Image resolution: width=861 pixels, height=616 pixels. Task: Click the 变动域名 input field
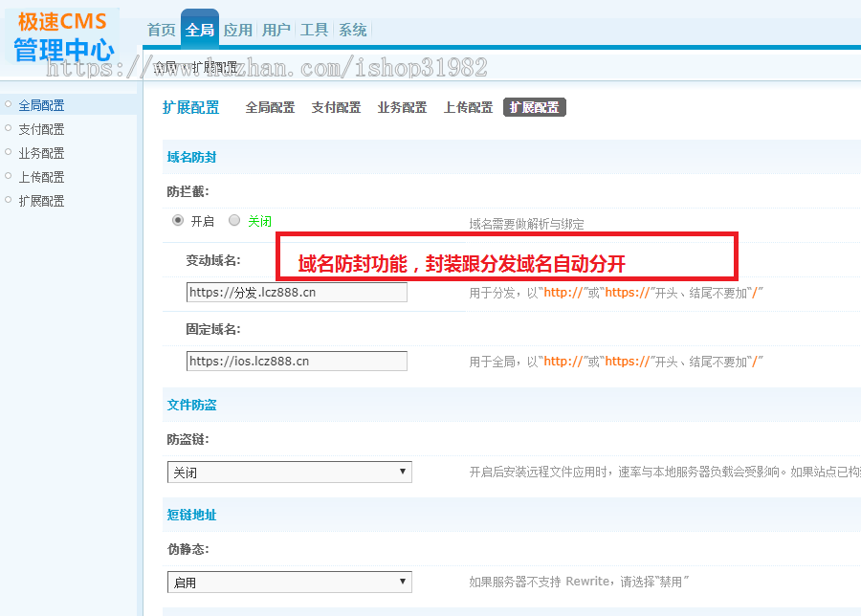pos(297,292)
